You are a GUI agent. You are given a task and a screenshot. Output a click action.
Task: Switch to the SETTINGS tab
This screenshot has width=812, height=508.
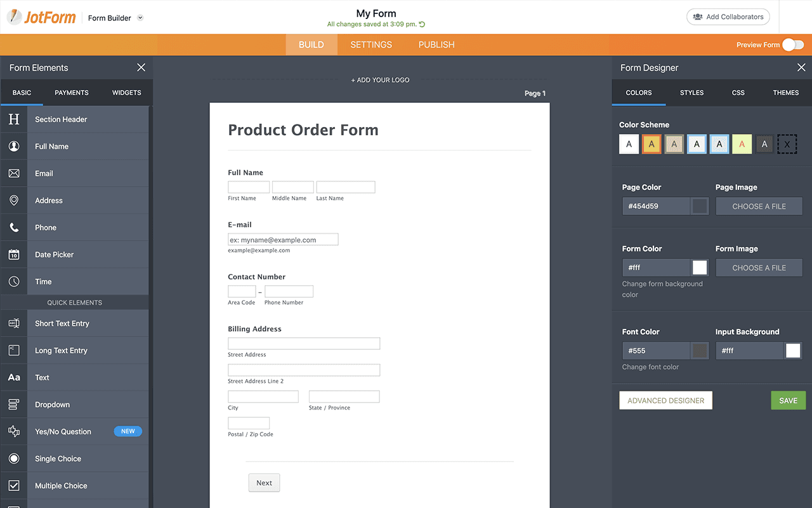coord(371,44)
